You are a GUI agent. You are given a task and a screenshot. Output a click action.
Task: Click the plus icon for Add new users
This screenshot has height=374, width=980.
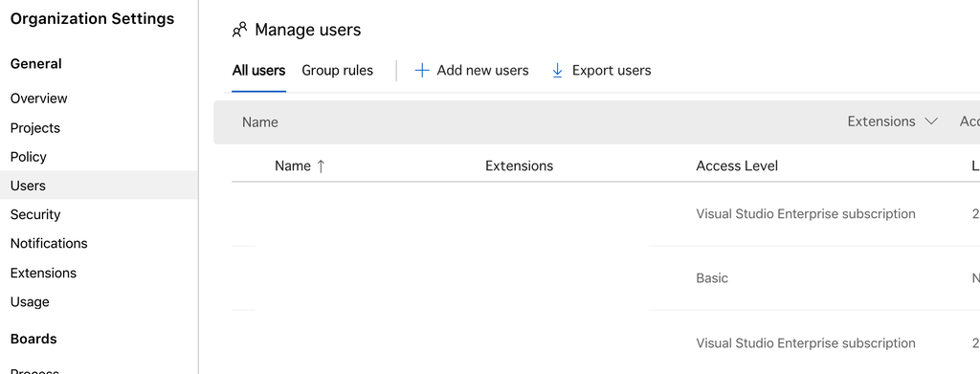pos(422,71)
